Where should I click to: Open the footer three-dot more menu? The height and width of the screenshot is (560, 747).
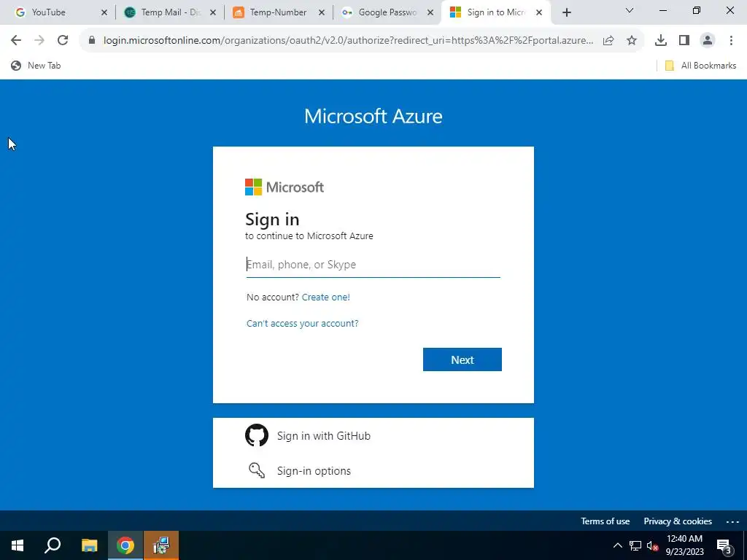pyautogui.click(x=732, y=522)
